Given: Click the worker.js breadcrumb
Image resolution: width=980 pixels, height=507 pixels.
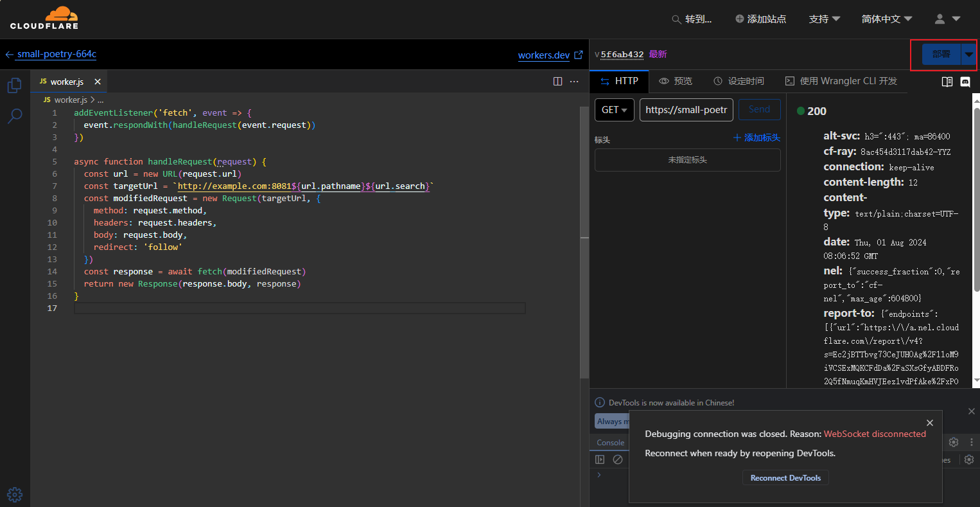Looking at the screenshot, I should [71, 100].
